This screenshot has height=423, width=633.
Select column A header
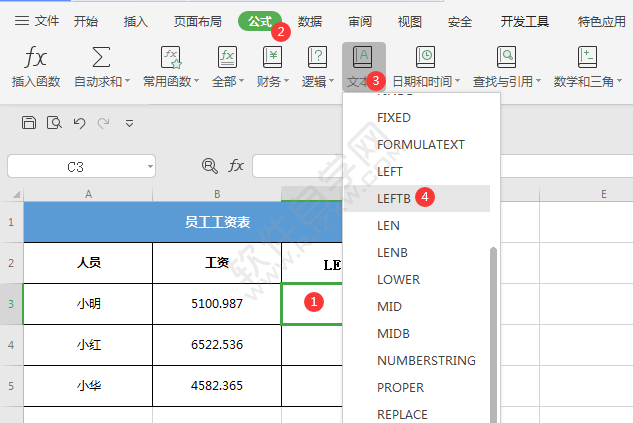click(x=88, y=194)
